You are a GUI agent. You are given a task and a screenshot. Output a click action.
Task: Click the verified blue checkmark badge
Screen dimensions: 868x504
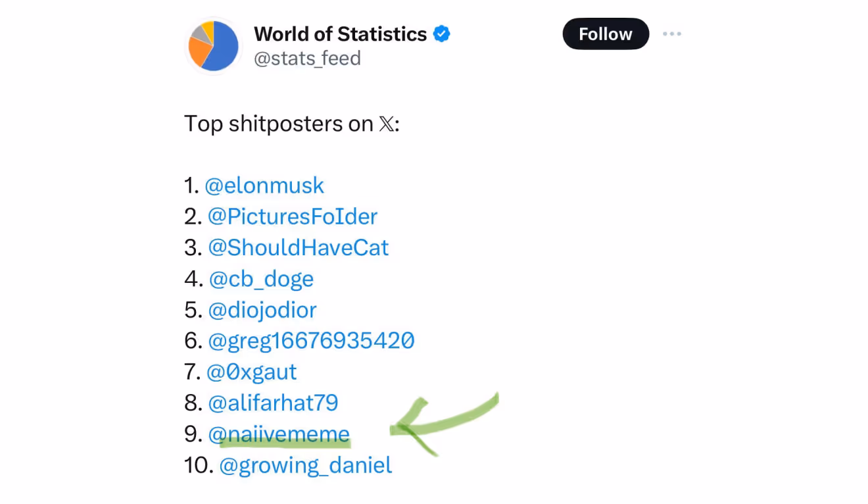click(x=442, y=34)
